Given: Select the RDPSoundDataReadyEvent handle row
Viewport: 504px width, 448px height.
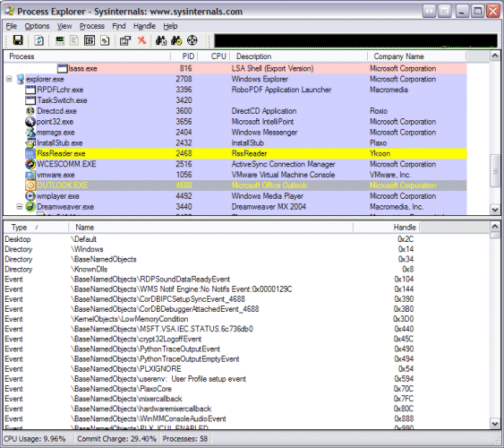Looking at the screenshot, I should point(209,279).
